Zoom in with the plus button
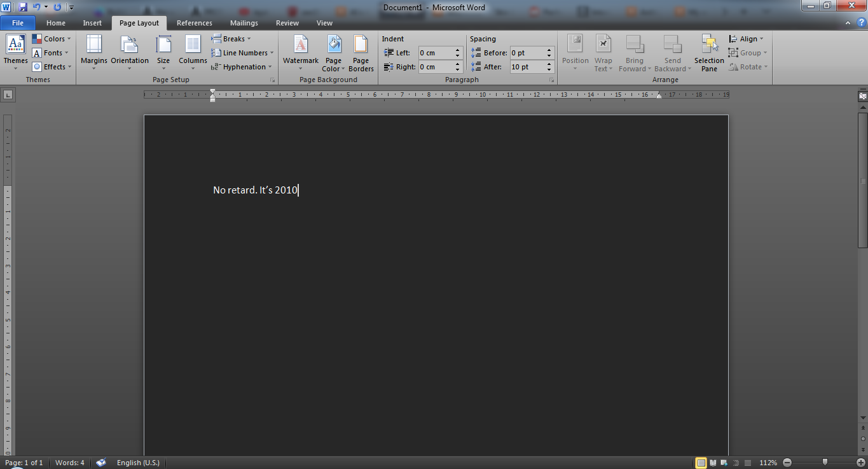 861,463
